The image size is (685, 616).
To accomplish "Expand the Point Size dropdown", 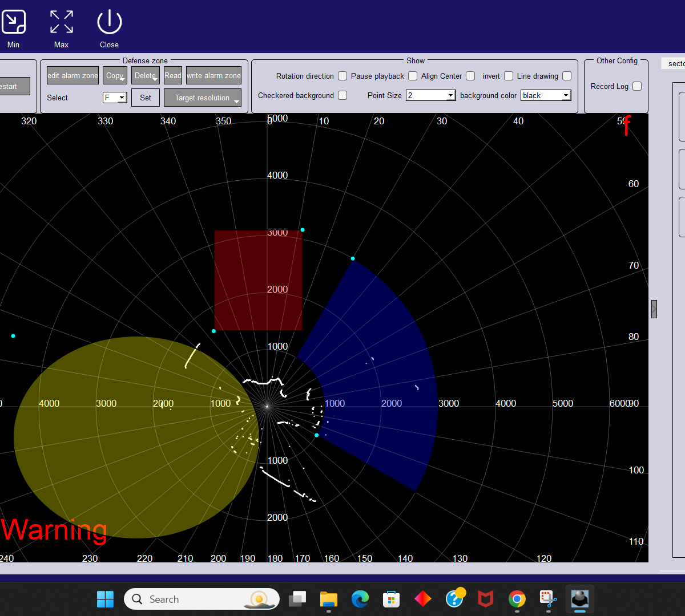I will pos(431,95).
